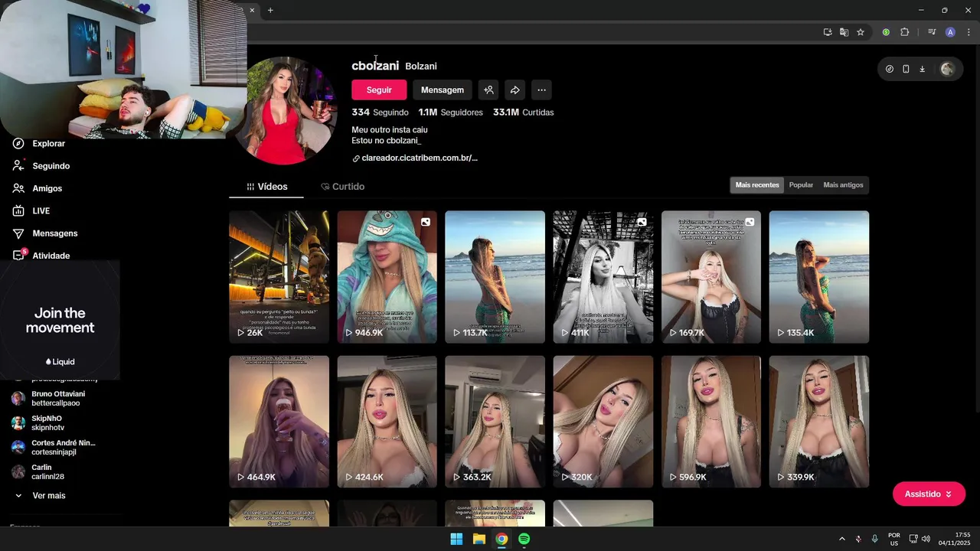Open the video with 596.9K views
The image size is (980, 551).
[x=711, y=422]
